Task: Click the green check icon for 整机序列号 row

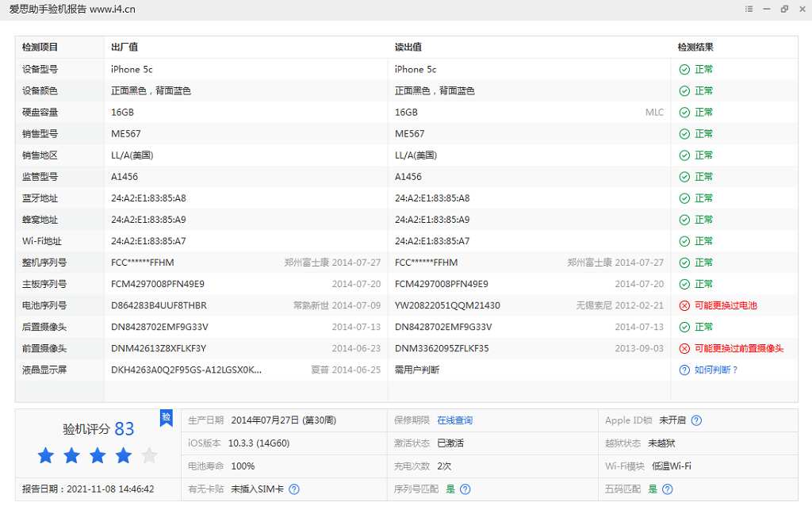Action: [684, 263]
